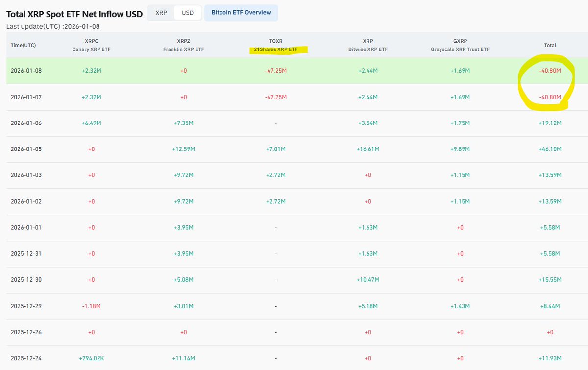The height and width of the screenshot is (370, 588).
Task: Click the XRPZ Franklin XRP ETF header
Action: pos(183,45)
